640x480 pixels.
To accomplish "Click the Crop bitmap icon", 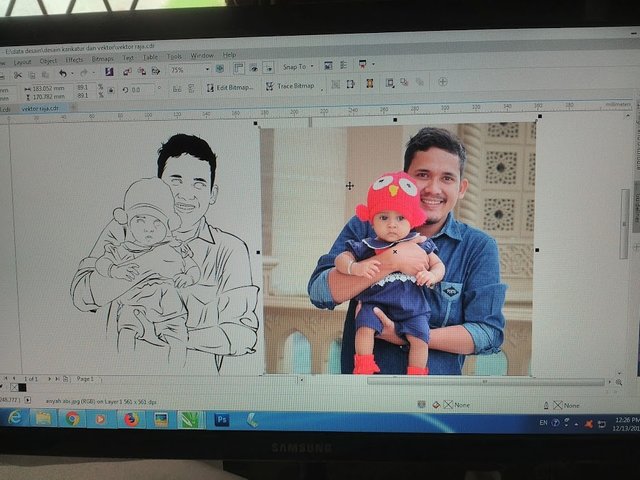I will (x=351, y=84).
